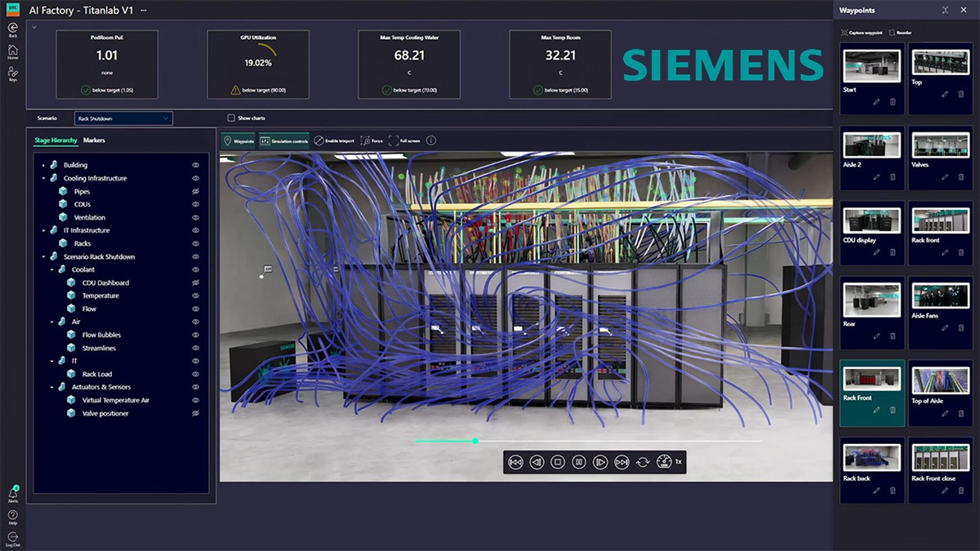Click the Home icon in left sidebar

pos(13,51)
